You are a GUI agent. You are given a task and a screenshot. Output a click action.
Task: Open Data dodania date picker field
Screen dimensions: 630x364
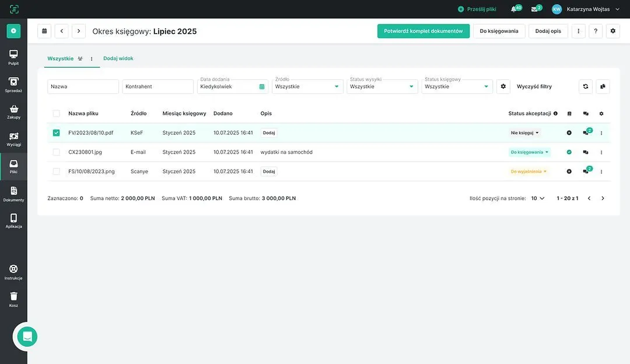click(x=232, y=86)
